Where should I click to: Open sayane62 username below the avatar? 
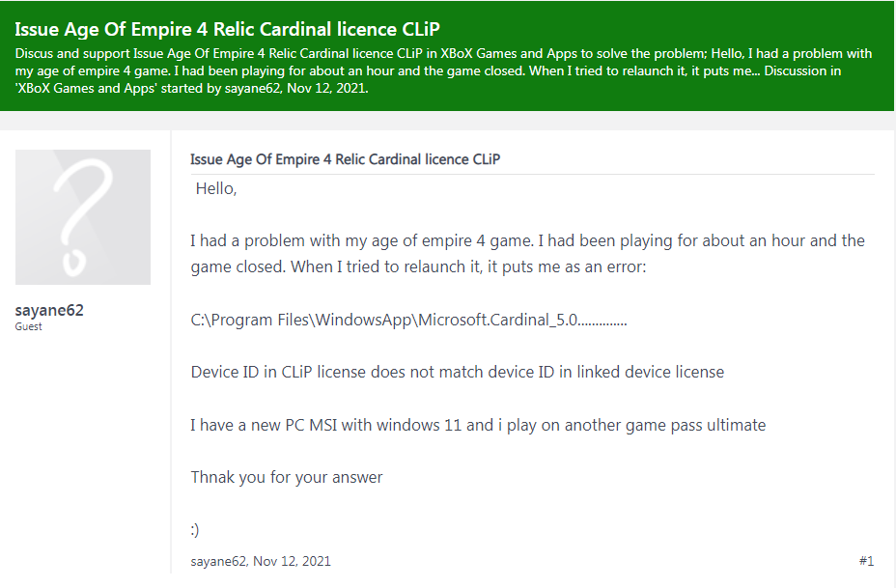click(49, 310)
